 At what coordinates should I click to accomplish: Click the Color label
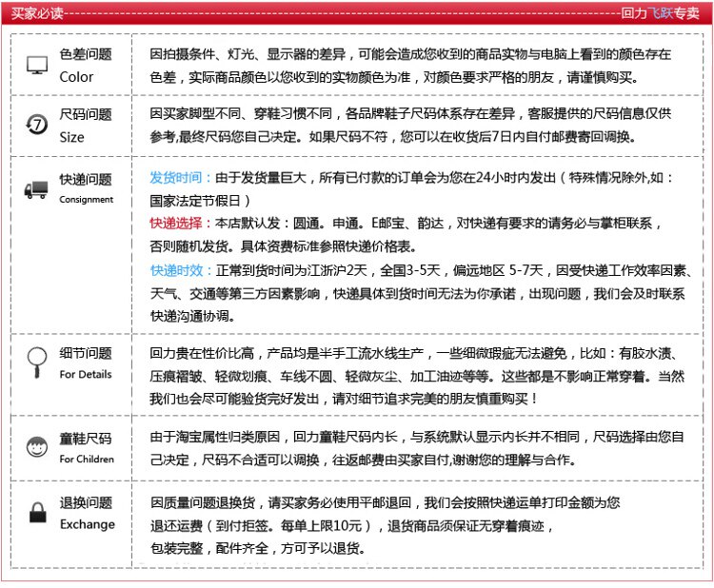76,77
